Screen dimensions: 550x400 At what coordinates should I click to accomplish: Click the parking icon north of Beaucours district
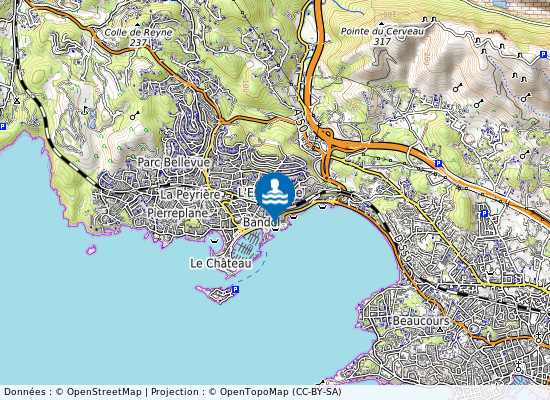(484, 213)
